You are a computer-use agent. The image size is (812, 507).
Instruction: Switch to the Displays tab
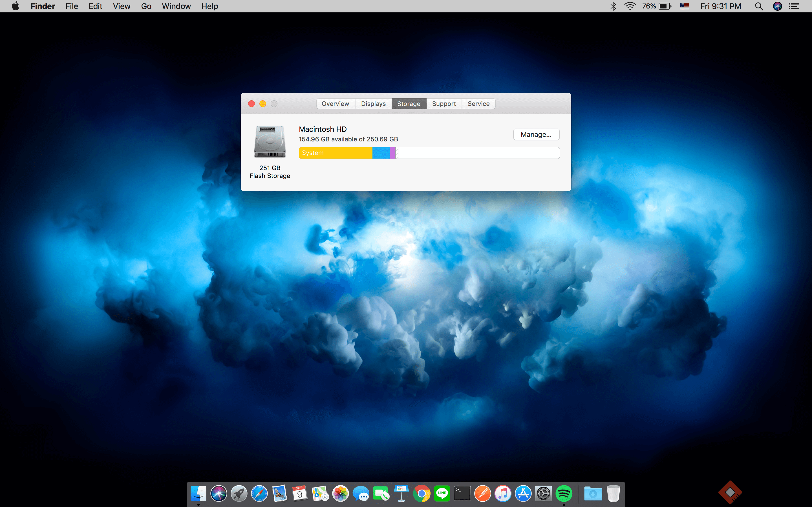[x=373, y=104]
